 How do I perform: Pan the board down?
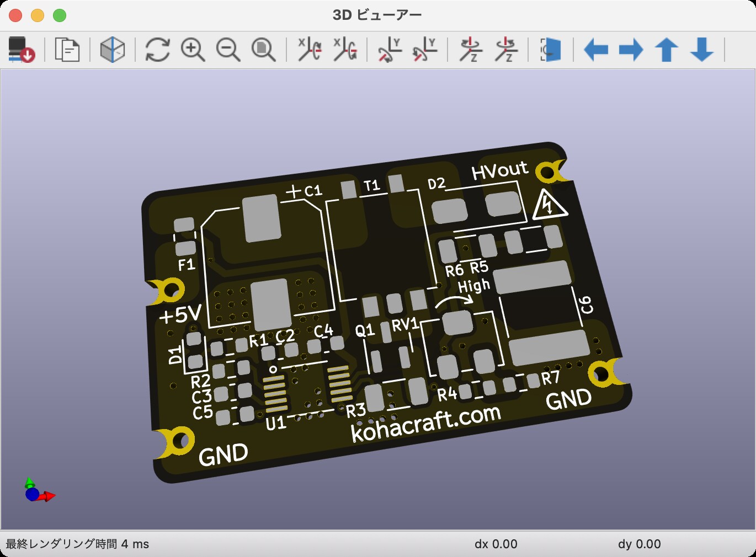[702, 50]
